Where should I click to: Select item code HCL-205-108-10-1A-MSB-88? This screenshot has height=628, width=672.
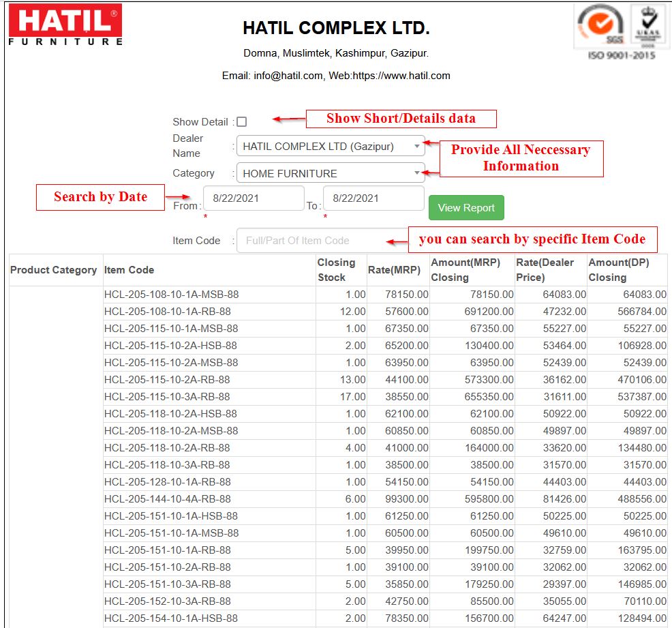tap(172, 295)
